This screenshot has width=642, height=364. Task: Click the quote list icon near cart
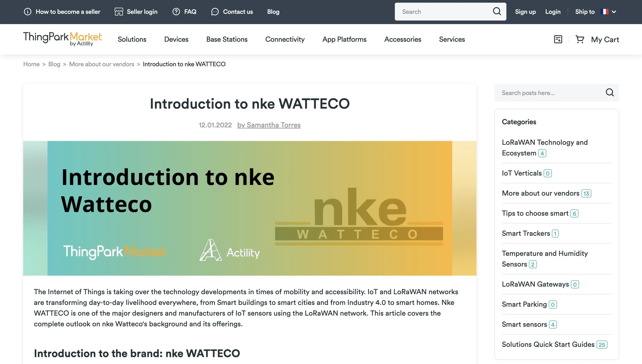tap(558, 39)
